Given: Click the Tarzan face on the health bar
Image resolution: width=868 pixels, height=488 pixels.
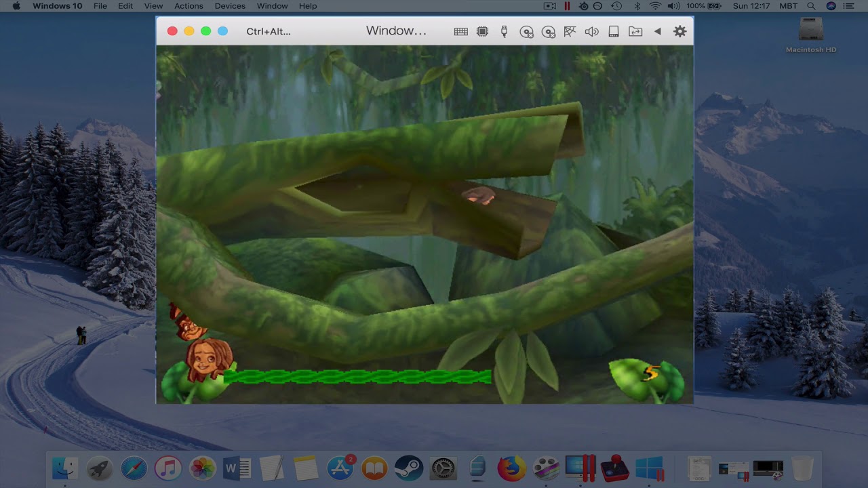Looking at the screenshot, I should pos(208,359).
